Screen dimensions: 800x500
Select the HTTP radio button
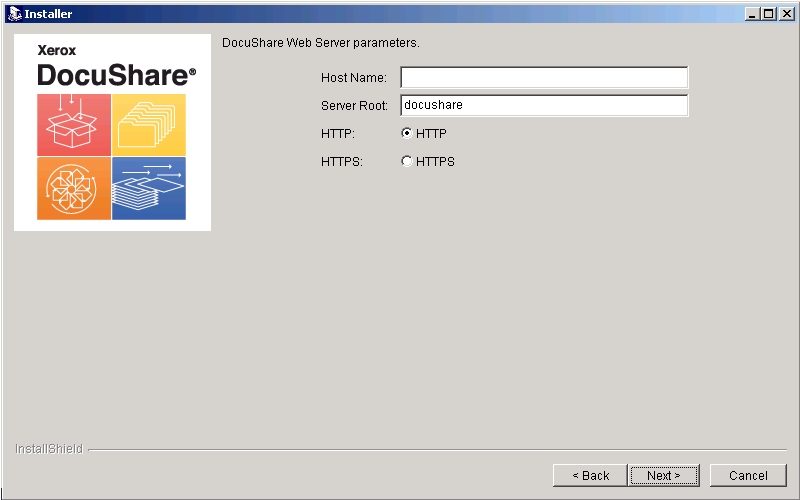[407, 133]
